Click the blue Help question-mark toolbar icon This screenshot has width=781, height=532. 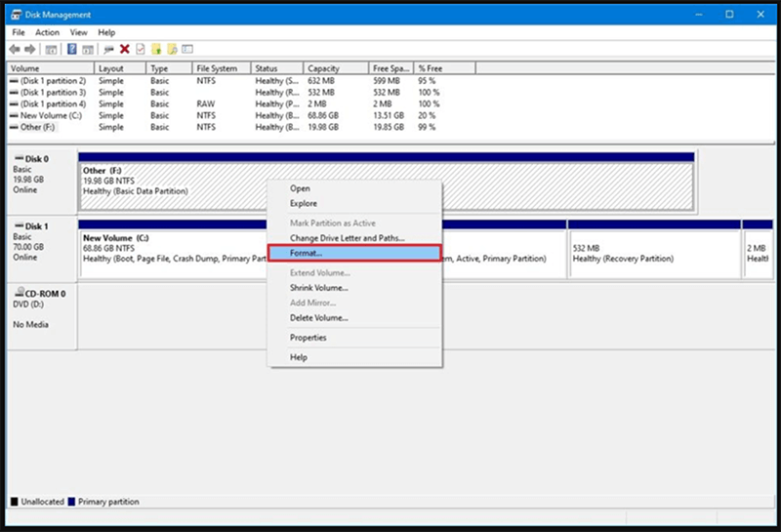click(x=72, y=49)
